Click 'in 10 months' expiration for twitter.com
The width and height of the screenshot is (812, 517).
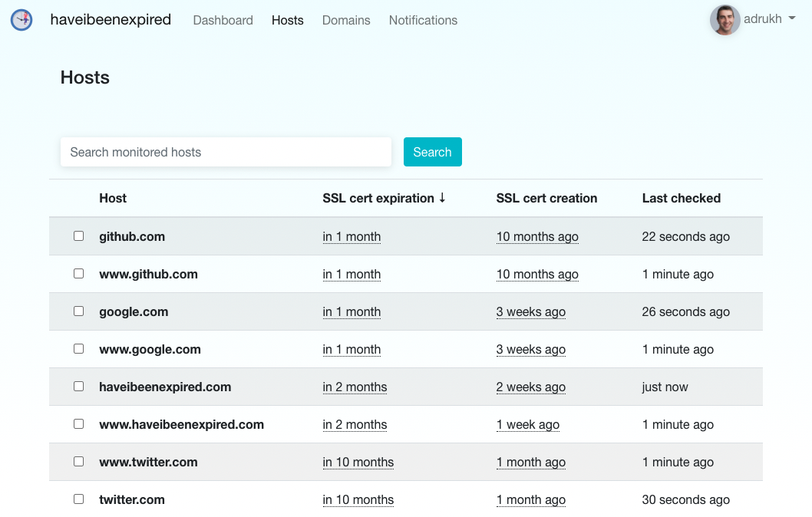pos(358,499)
